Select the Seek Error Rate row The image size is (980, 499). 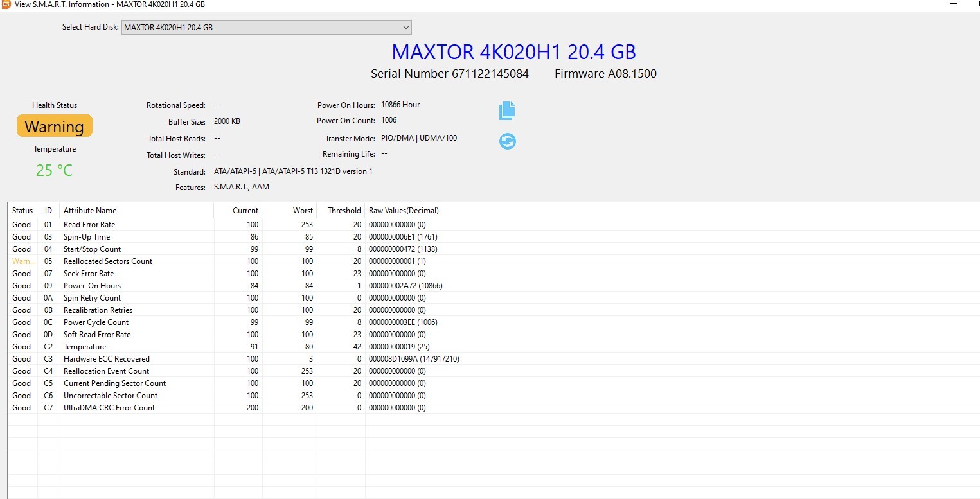pyautogui.click(x=494, y=274)
